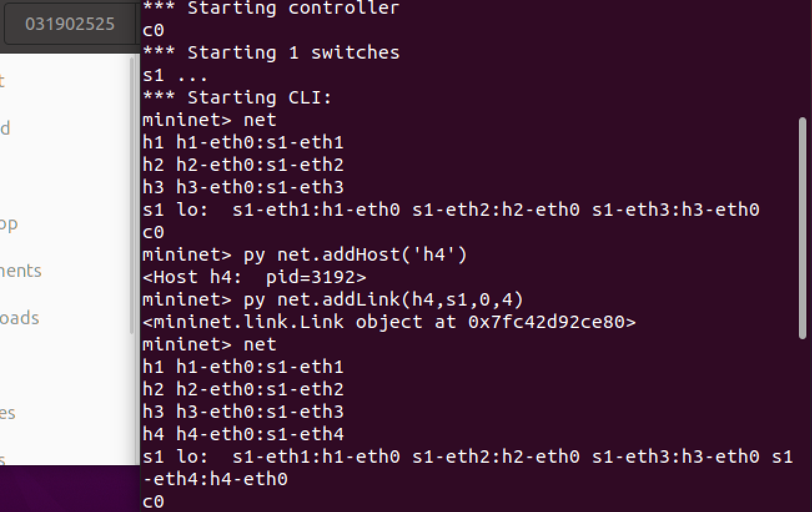Click the Host h4 pid=3192 output
The width and height of the screenshot is (812, 512).
point(255,277)
